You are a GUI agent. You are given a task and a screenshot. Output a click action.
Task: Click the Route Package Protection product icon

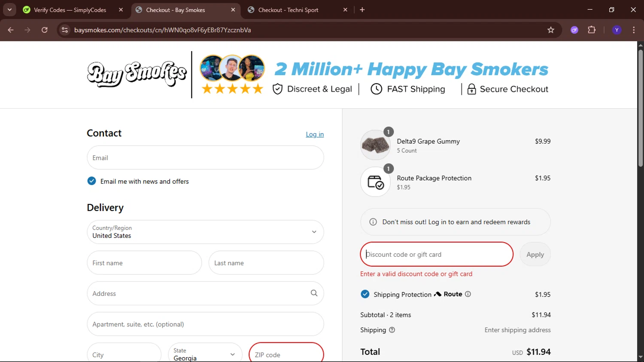coord(375,182)
